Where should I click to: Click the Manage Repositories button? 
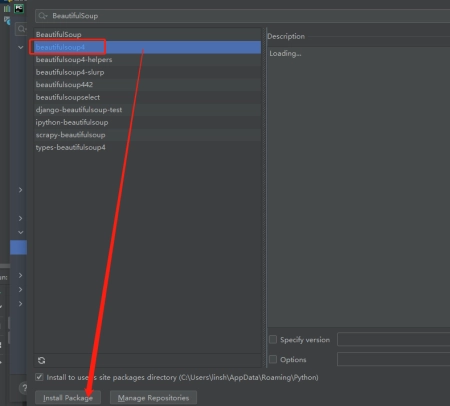coord(153,398)
